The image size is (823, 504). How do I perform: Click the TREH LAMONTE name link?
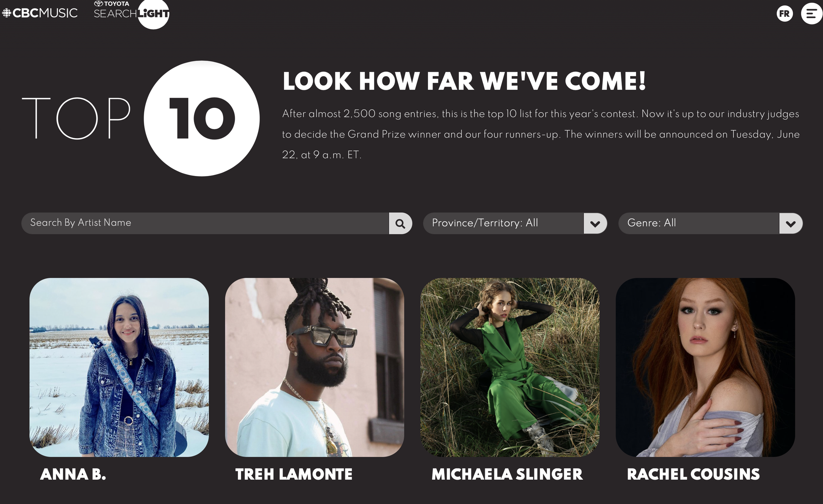coord(294,474)
